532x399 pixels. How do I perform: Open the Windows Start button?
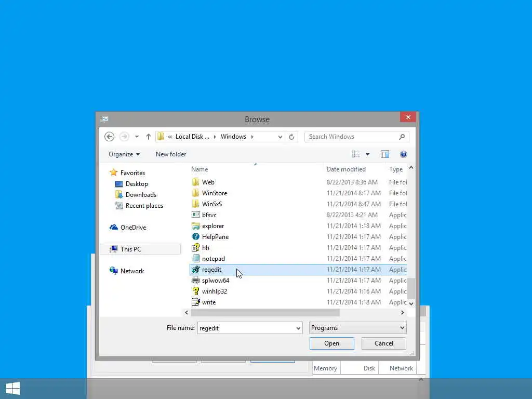click(13, 389)
